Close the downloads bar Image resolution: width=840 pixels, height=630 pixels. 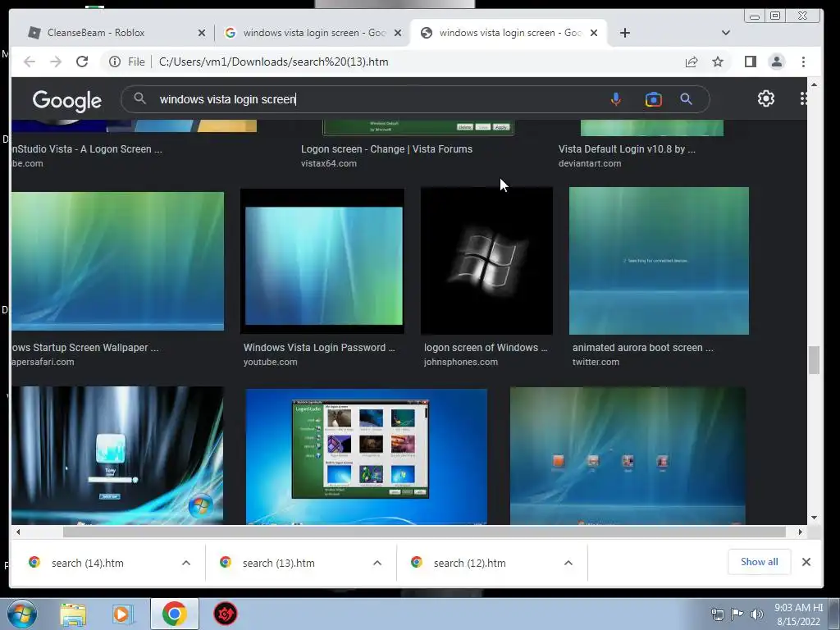click(x=806, y=562)
